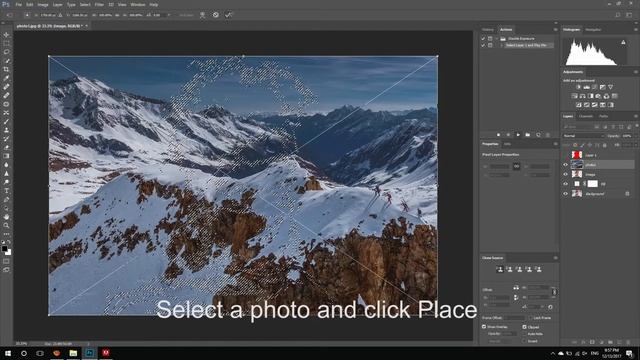The width and height of the screenshot is (640, 360).
Task: Open the Histogram panel menu
Action: [636, 30]
